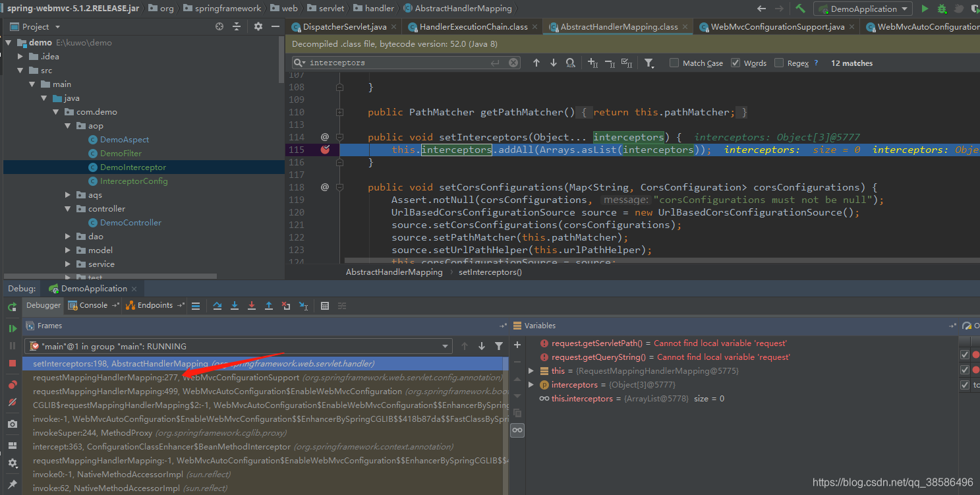The image size is (980, 495).
Task: Switch to HandlerExecutionChain.class tab
Action: (x=473, y=27)
